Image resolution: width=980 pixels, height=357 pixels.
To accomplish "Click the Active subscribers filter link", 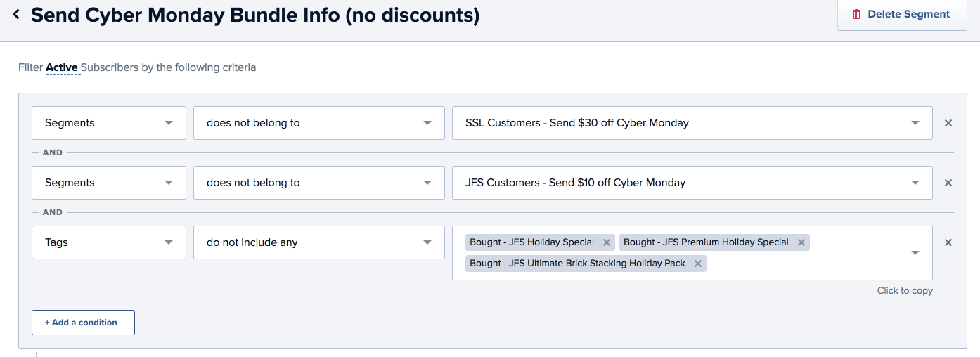I will 62,68.
